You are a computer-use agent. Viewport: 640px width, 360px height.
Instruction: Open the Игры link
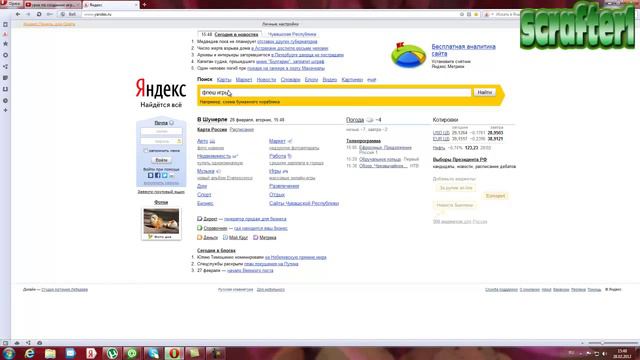coord(275,171)
